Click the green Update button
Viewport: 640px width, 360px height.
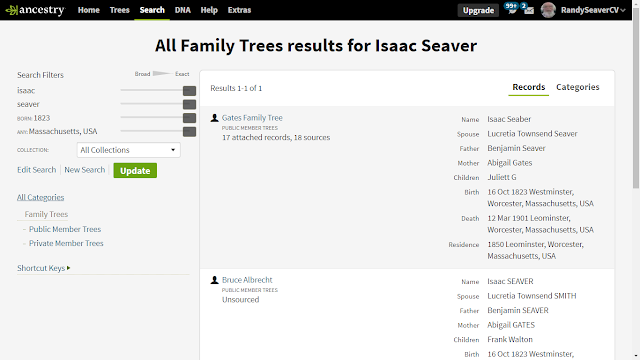click(x=135, y=171)
